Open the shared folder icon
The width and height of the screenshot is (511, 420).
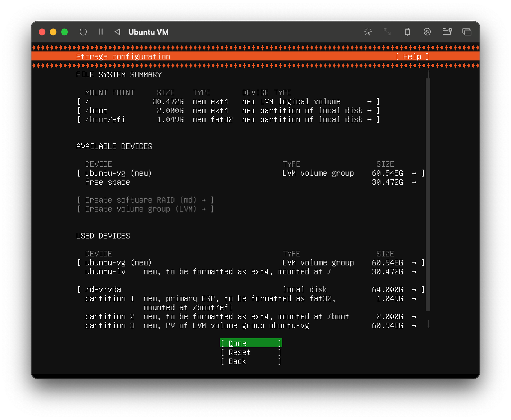(447, 32)
